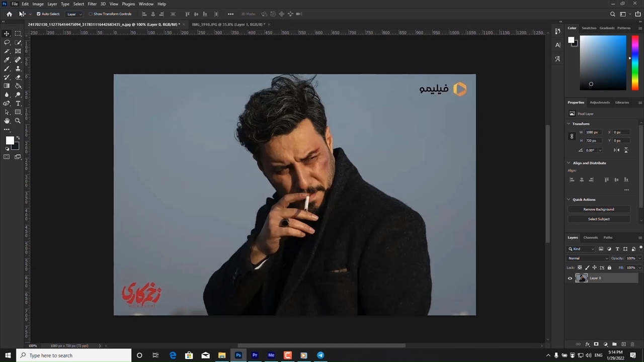This screenshot has width=644, height=362.
Task: Open the layer Opacity dropdown arrow
Action: 639,258
